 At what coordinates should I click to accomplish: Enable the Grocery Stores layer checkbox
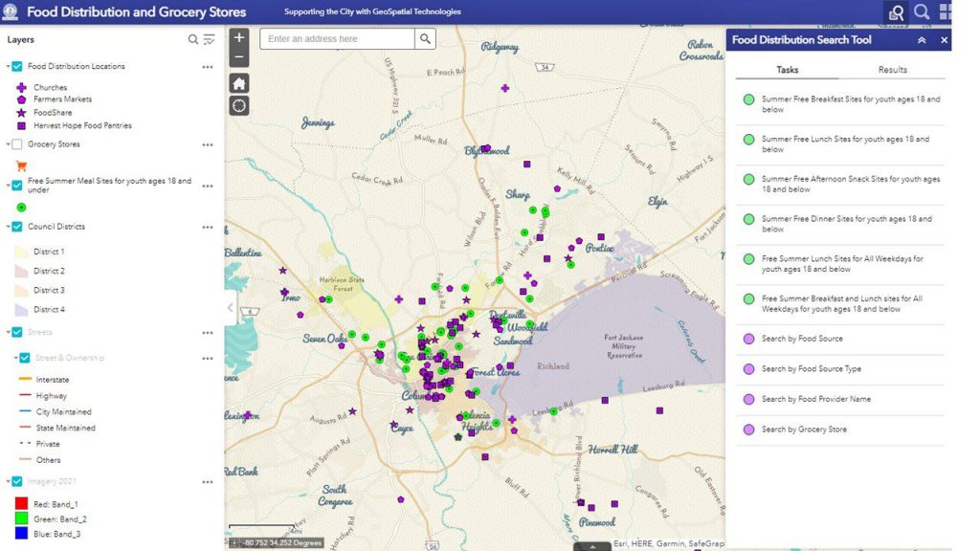(16, 144)
